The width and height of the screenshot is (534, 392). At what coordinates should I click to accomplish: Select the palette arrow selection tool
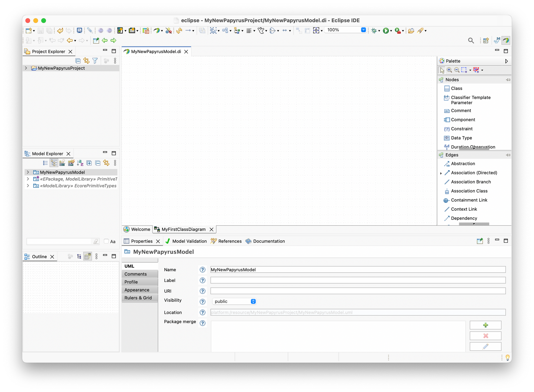(442, 70)
